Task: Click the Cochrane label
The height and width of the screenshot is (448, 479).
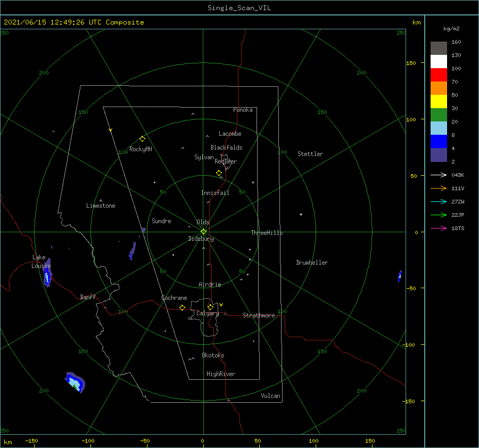Action: point(174,298)
